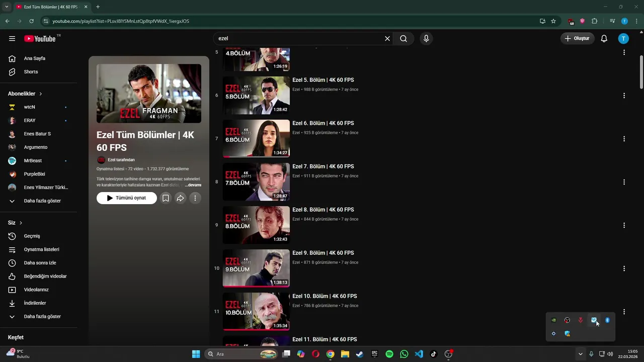
Task: Open WhatsApp from the taskbar
Action: (x=404, y=354)
